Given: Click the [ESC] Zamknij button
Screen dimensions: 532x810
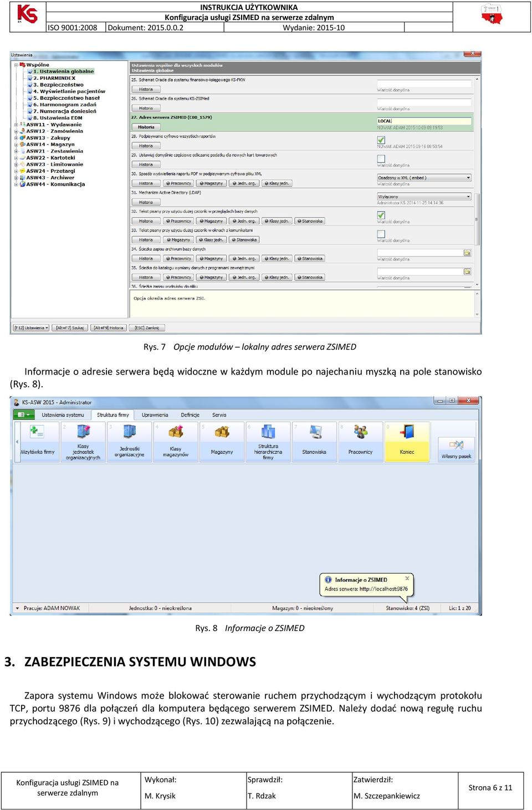Looking at the screenshot, I should click(x=147, y=327).
